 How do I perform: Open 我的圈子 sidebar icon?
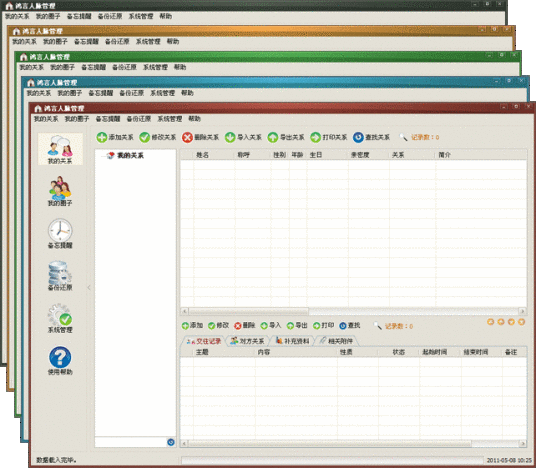[x=60, y=191]
